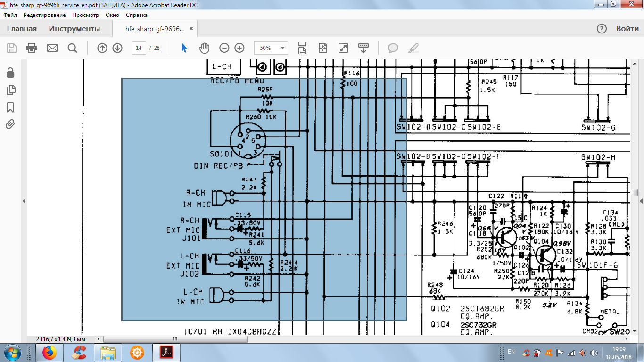Click the Print file icon
This screenshot has width=644, height=362.
click(32, 48)
